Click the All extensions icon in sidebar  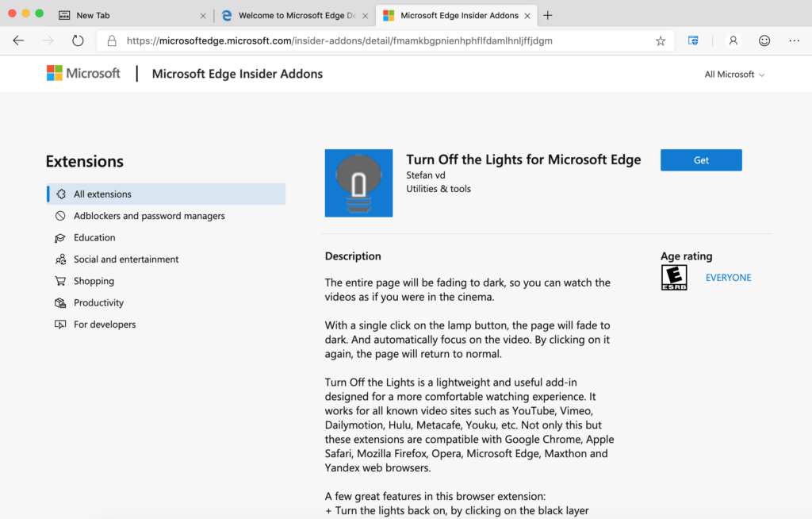click(x=60, y=194)
